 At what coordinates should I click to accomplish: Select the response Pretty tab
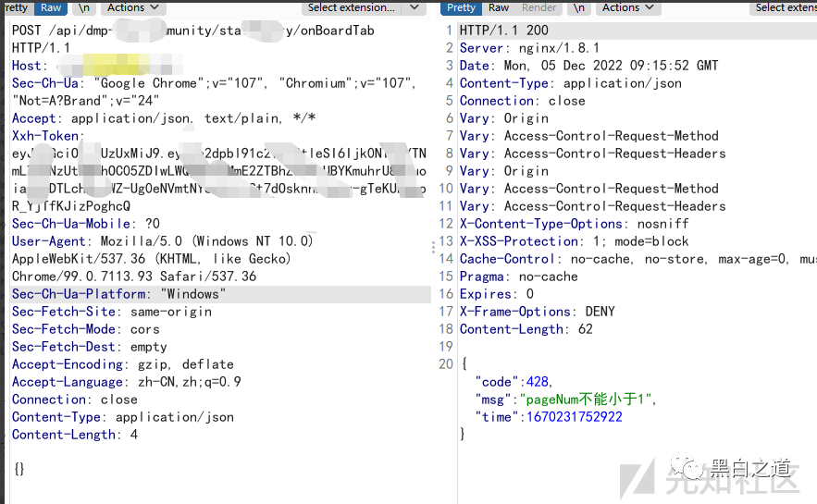point(461,7)
